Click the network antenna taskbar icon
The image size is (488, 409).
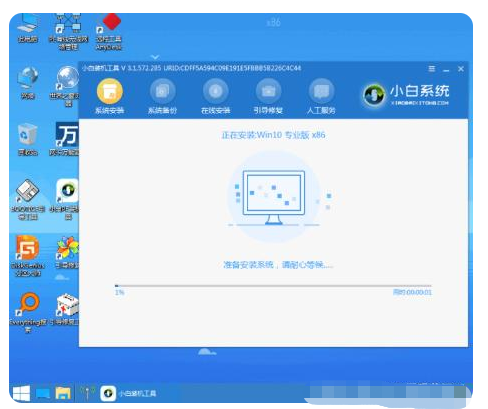(x=87, y=393)
